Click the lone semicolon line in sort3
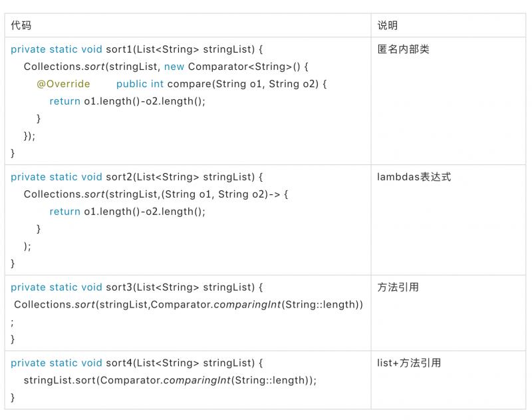 click(12, 322)
